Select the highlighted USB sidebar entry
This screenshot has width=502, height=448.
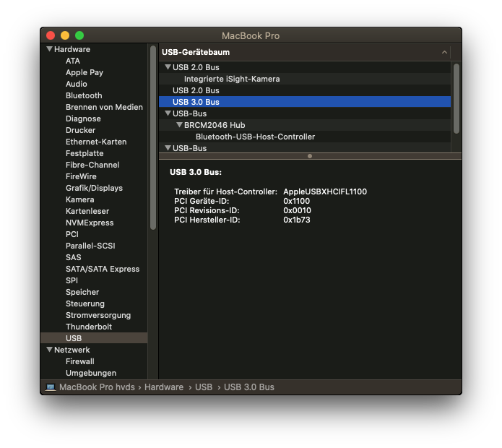point(94,338)
